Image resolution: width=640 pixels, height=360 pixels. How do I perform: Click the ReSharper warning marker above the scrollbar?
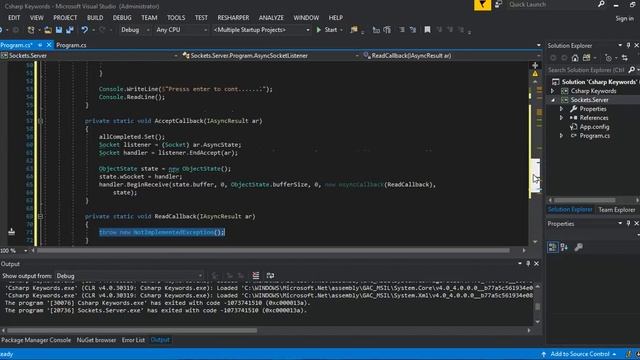(x=535, y=74)
